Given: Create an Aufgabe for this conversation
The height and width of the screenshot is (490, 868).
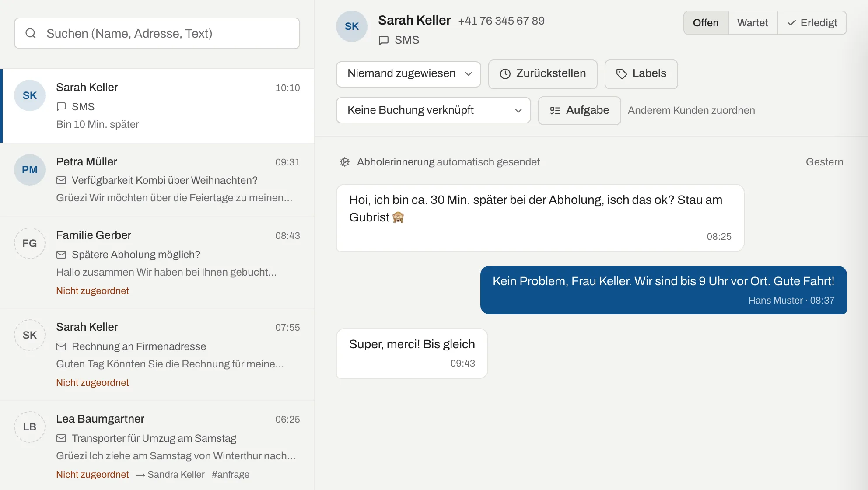Looking at the screenshot, I should 579,111.
